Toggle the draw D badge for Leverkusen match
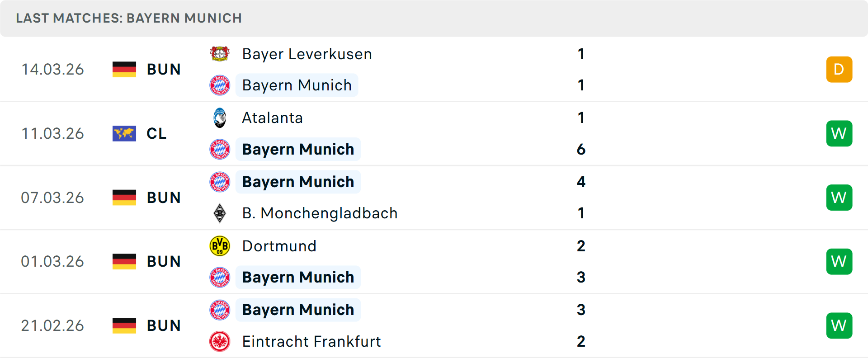Screen dimensions: 868x358 [x=839, y=69]
